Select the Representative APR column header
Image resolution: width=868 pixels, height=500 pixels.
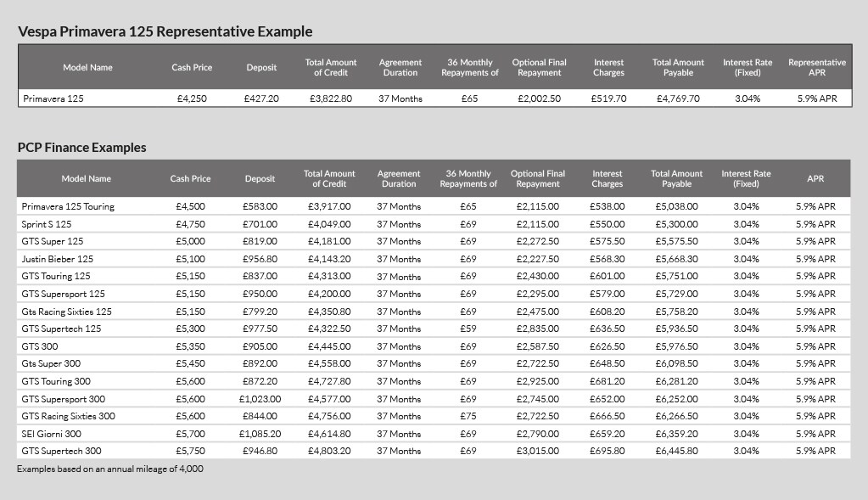[x=816, y=67]
